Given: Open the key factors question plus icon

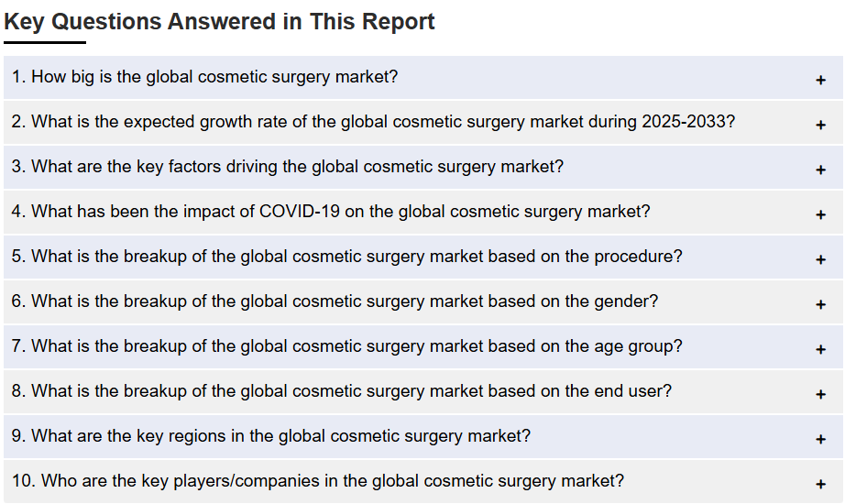Looking at the screenshot, I should coord(820,170).
